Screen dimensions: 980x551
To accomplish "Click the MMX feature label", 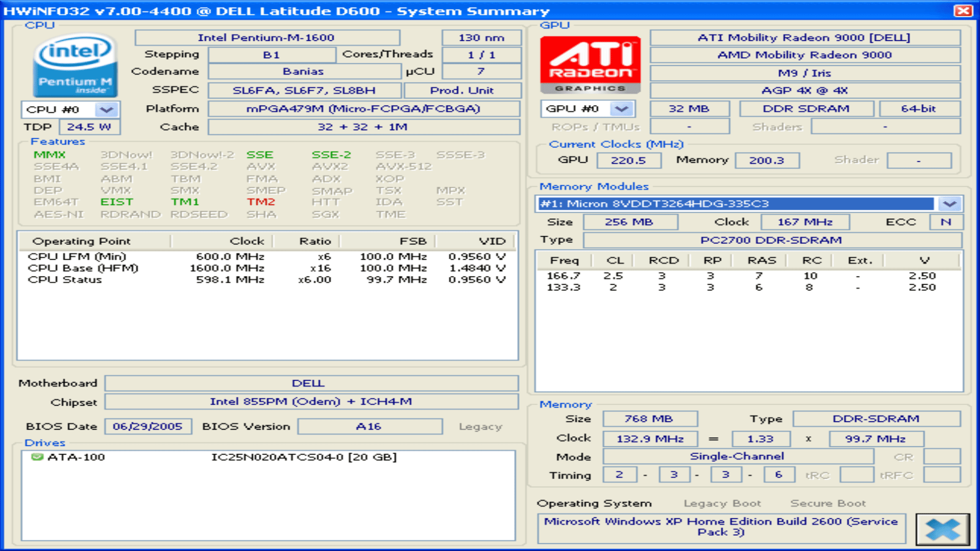I will pos(50,155).
